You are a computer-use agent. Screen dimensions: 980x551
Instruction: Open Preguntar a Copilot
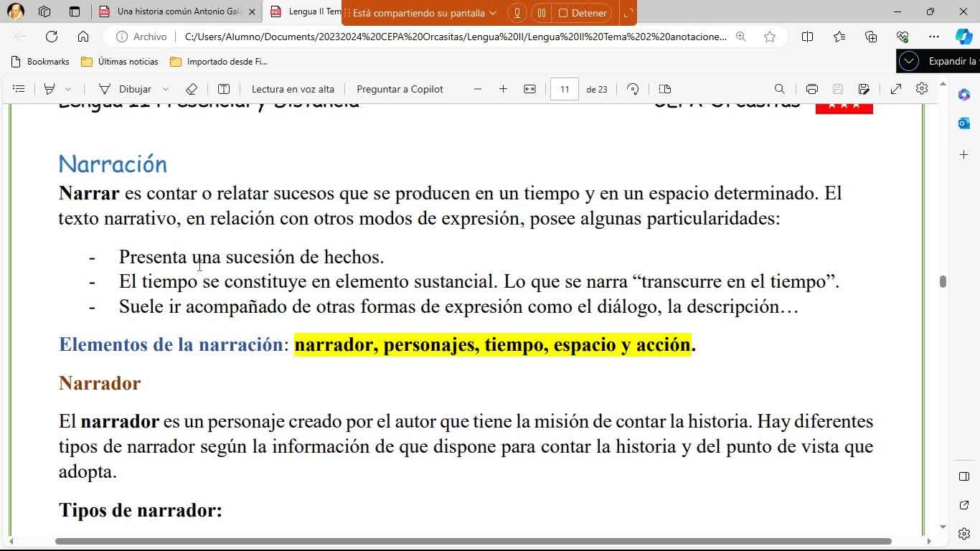[400, 89]
